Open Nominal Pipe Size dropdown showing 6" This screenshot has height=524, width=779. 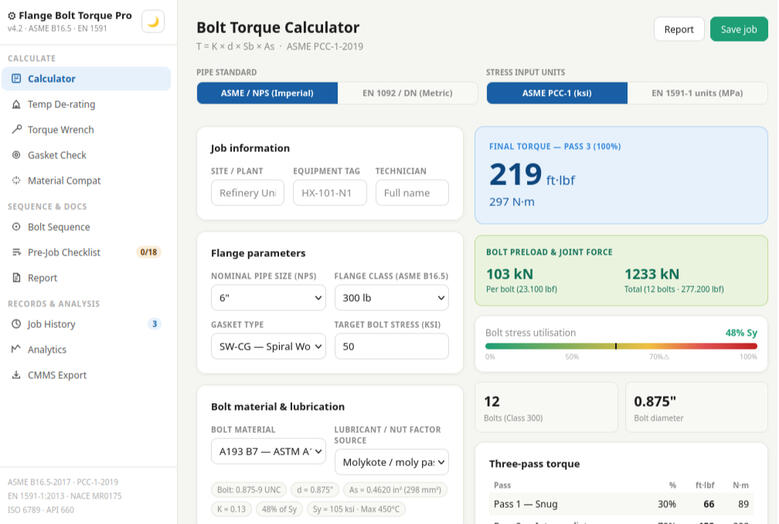coord(268,298)
